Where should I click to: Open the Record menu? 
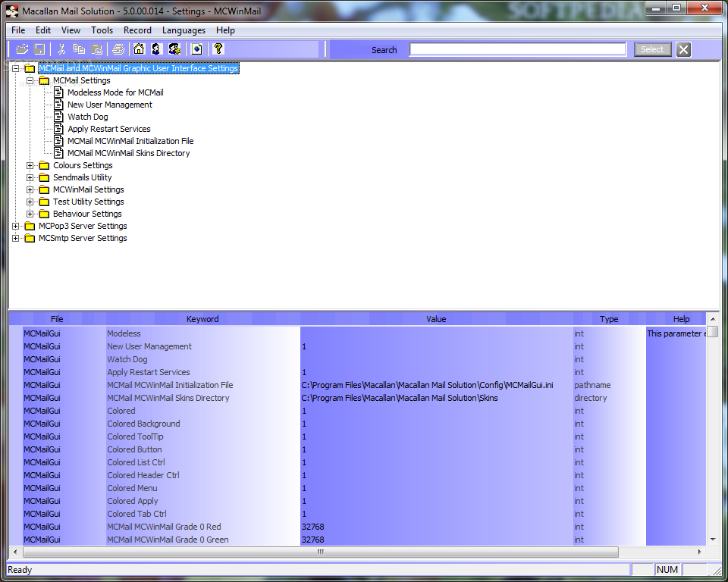[137, 30]
